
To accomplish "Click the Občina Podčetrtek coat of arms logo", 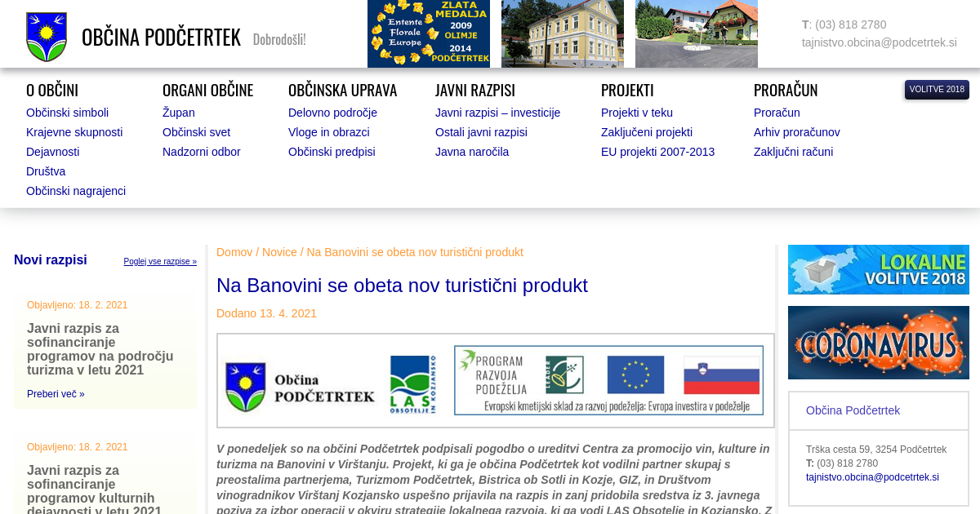I will [47, 37].
